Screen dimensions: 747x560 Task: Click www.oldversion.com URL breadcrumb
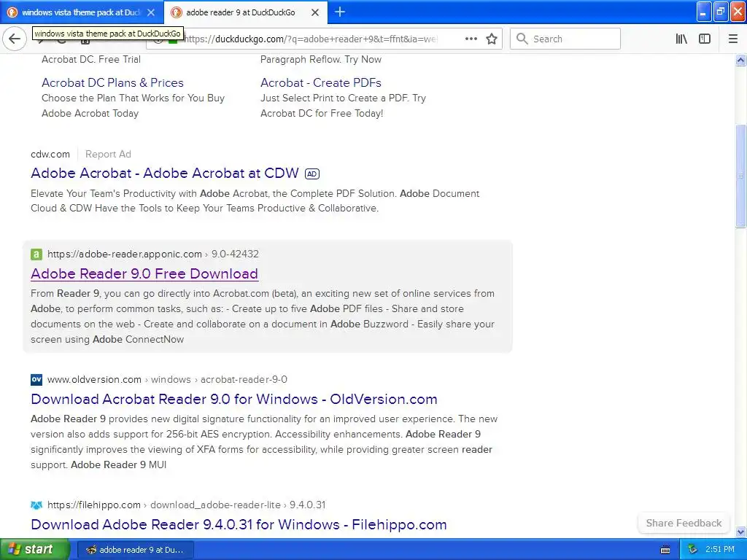167,379
